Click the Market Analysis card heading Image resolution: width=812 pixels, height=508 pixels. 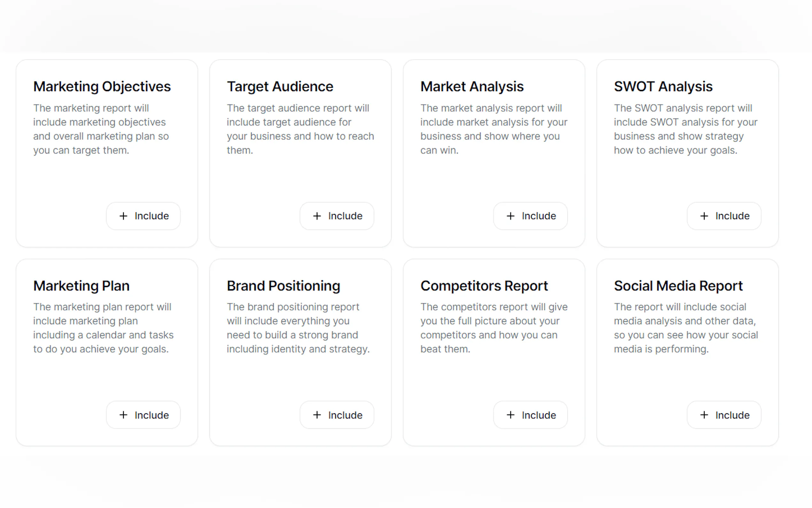[472, 86]
